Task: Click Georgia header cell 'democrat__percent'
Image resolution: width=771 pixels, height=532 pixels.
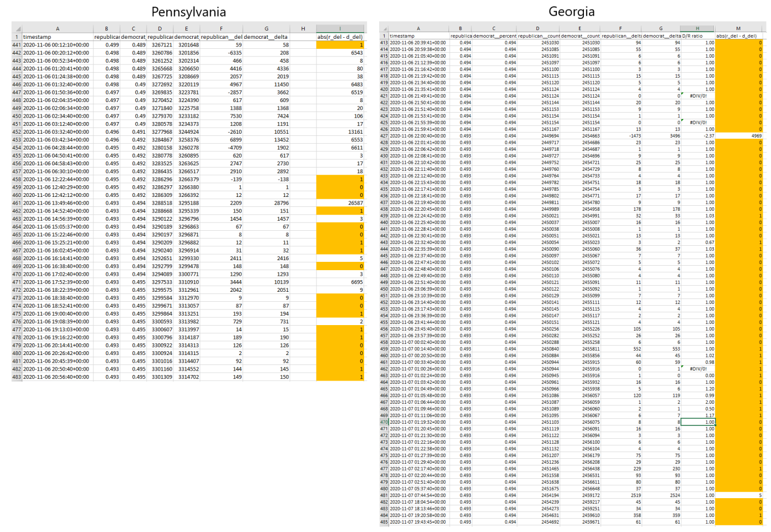Action: click(x=493, y=36)
